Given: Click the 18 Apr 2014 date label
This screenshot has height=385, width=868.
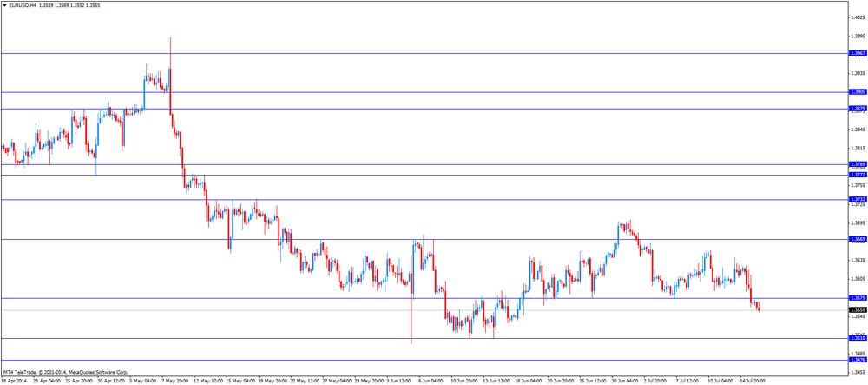Looking at the screenshot, I should click(x=14, y=382).
